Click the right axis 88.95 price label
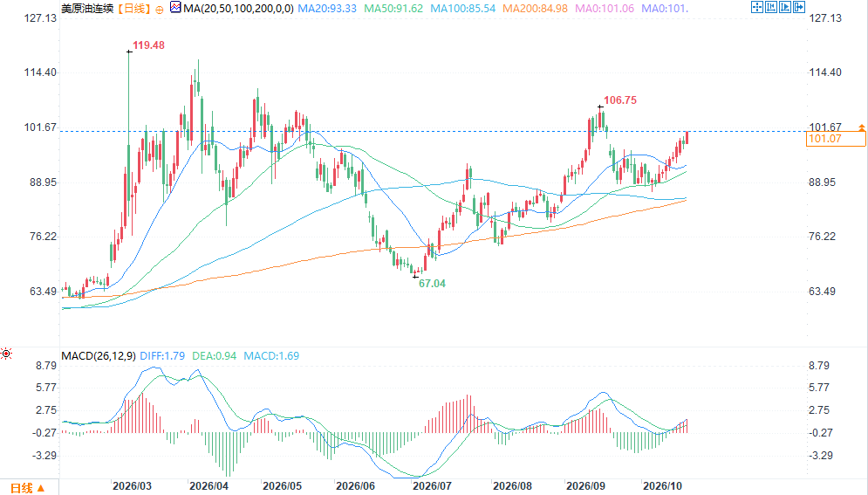The image size is (868, 495). (x=822, y=182)
